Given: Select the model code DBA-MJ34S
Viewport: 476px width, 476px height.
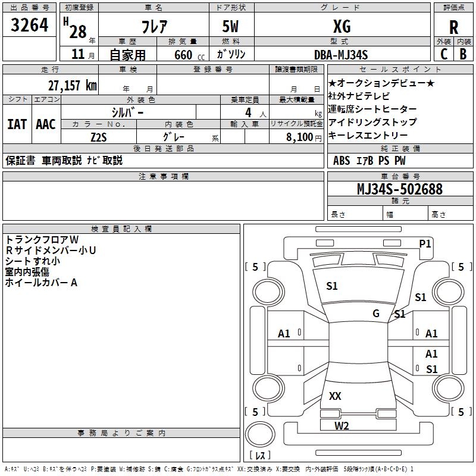Looking at the screenshot, I should (342, 55).
